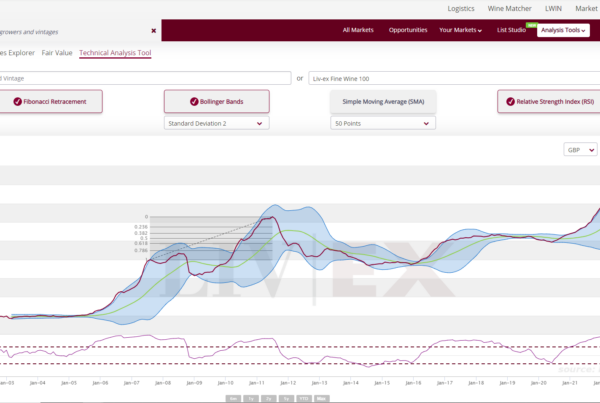The height and width of the screenshot is (403, 600).
Task: Open the Wine Matcher link
Action: coord(509,8)
